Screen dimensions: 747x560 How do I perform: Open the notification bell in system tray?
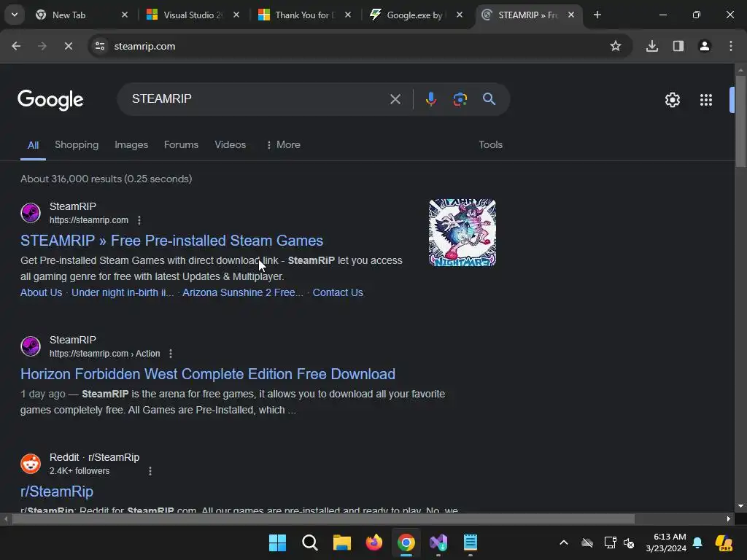point(697,542)
